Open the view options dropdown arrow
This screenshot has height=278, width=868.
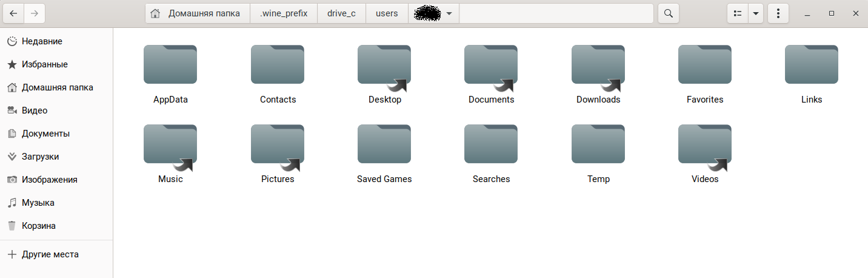(x=755, y=13)
